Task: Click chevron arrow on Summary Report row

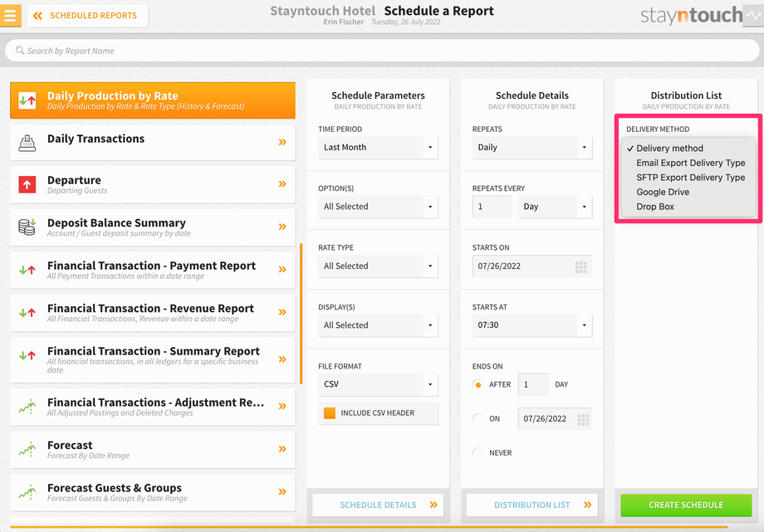Action: click(x=282, y=359)
